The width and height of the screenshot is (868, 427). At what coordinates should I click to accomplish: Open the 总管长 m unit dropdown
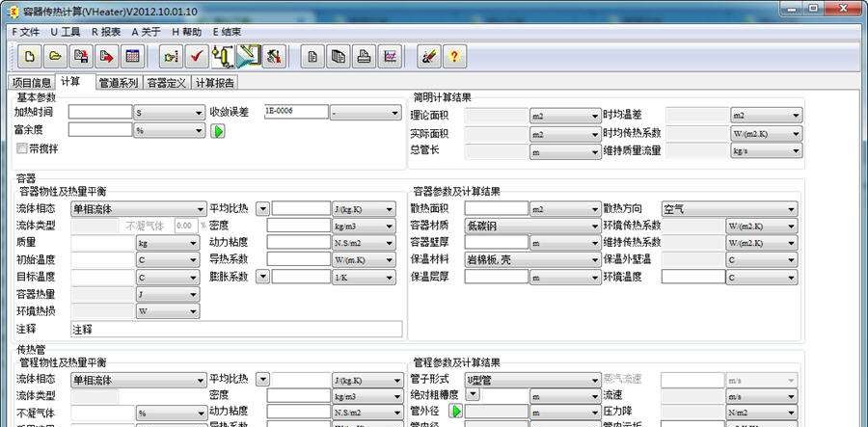566,152
